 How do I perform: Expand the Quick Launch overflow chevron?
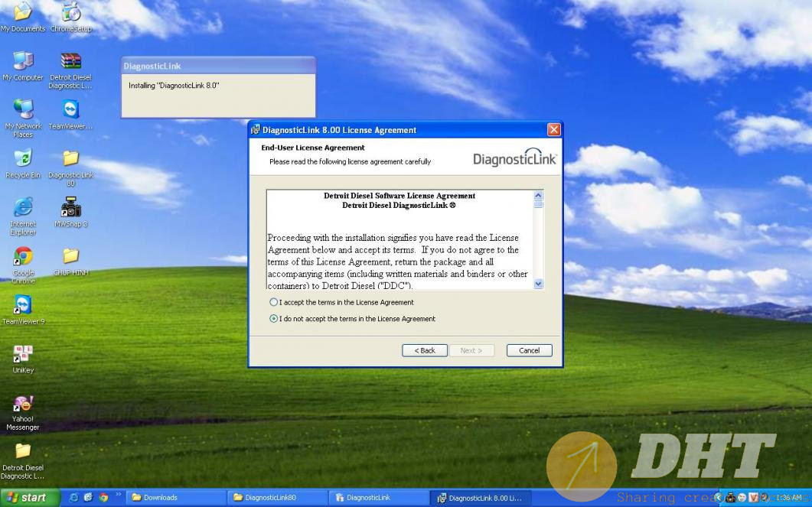click(x=118, y=496)
